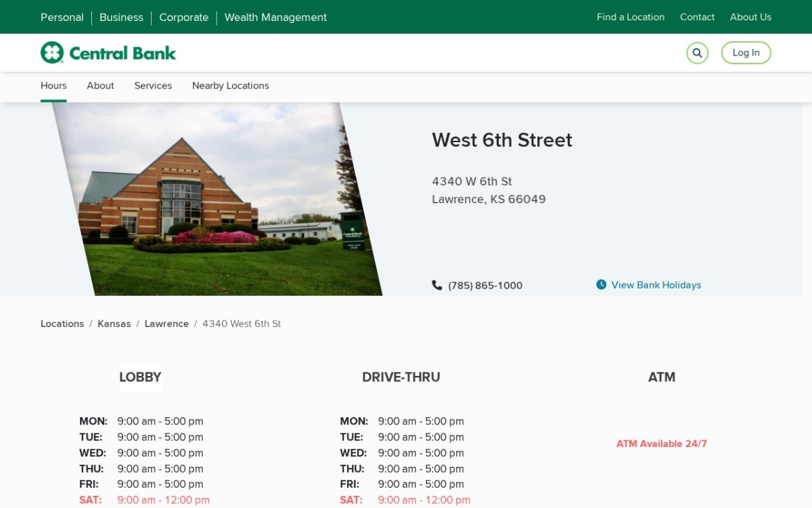Visit the About Us page
Viewport: 812px width, 508px height.
750,17
